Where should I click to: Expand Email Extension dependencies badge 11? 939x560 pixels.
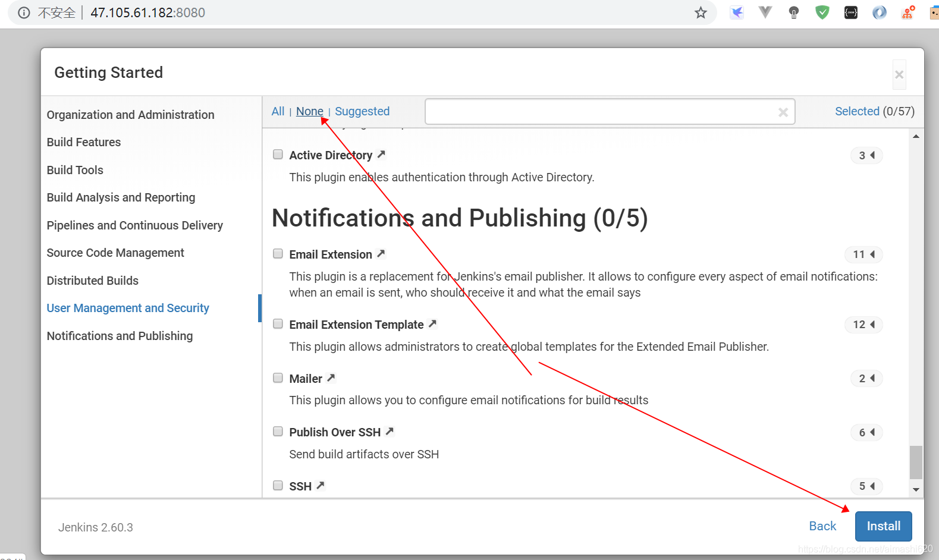[863, 254]
